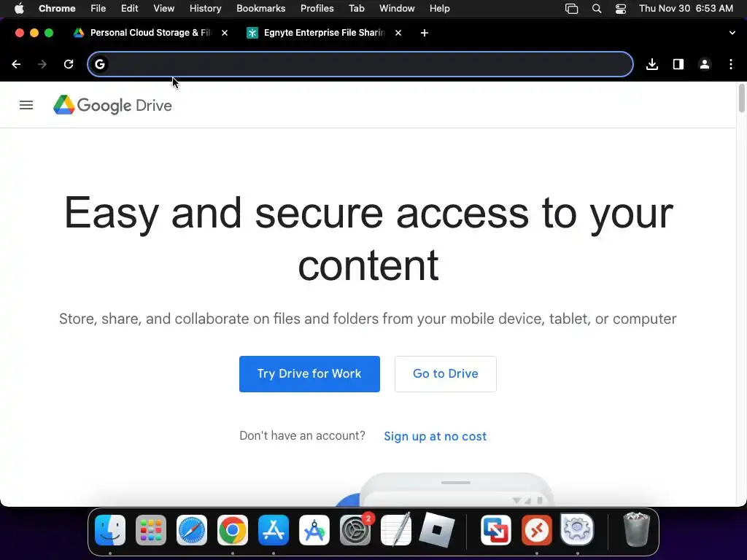Open the Chrome profile icon

[x=705, y=64]
